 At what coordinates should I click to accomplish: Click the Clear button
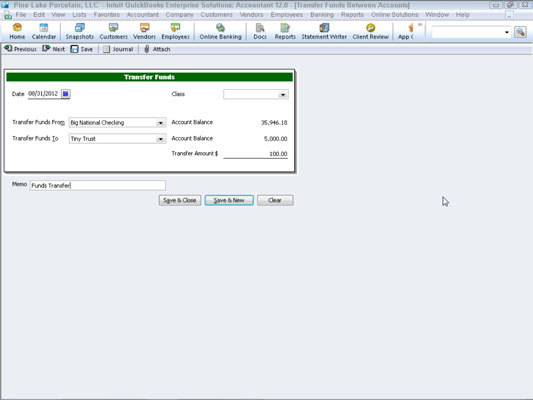pyautogui.click(x=275, y=200)
